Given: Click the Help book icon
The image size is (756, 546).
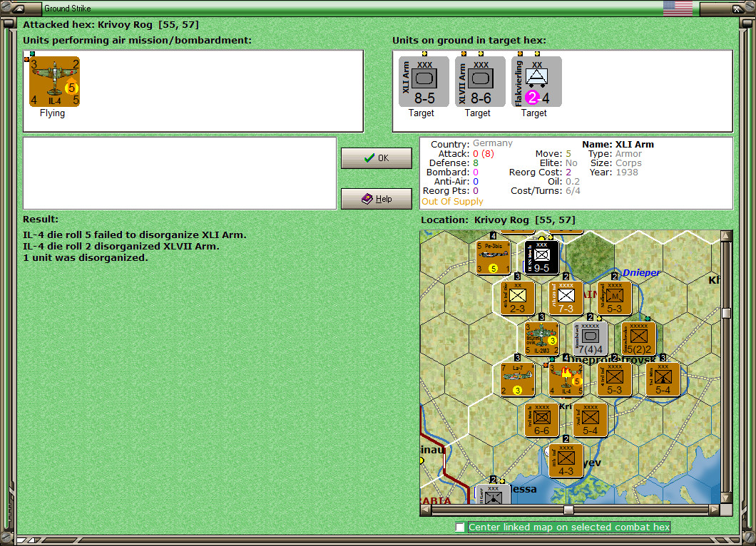Looking at the screenshot, I should (x=367, y=199).
